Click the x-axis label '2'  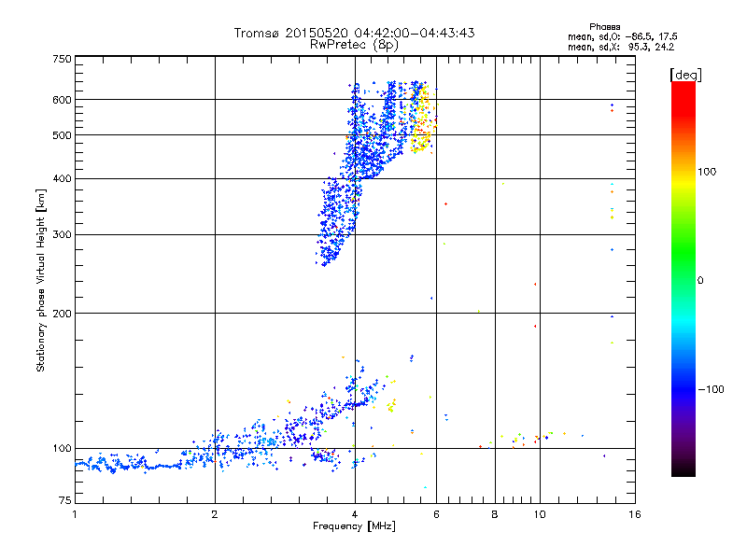[x=215, y=514]
